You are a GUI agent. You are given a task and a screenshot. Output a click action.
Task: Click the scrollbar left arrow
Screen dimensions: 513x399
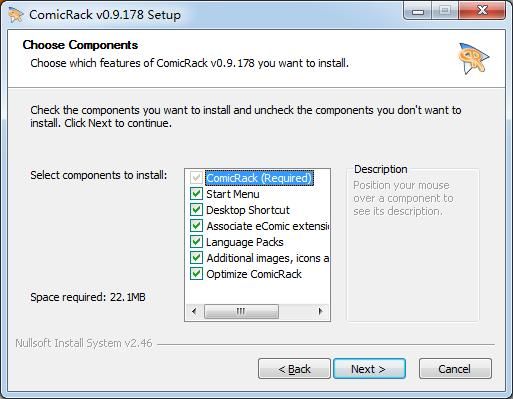[194, 312]
